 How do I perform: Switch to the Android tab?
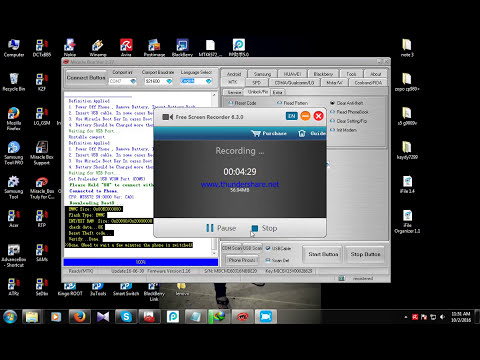pyautogui.click(x=234, y=74)
